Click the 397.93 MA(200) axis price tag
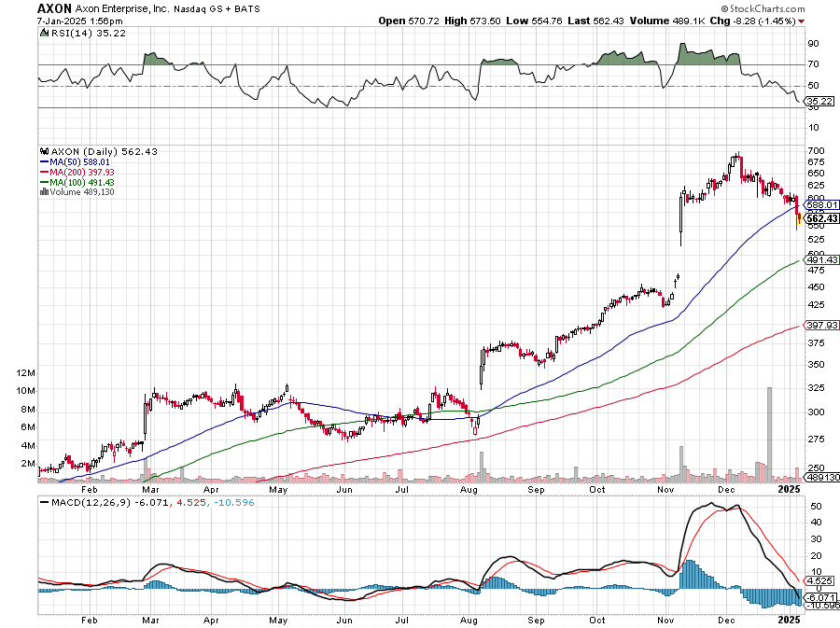Viewport: 840px width, 628px height. 821,326
